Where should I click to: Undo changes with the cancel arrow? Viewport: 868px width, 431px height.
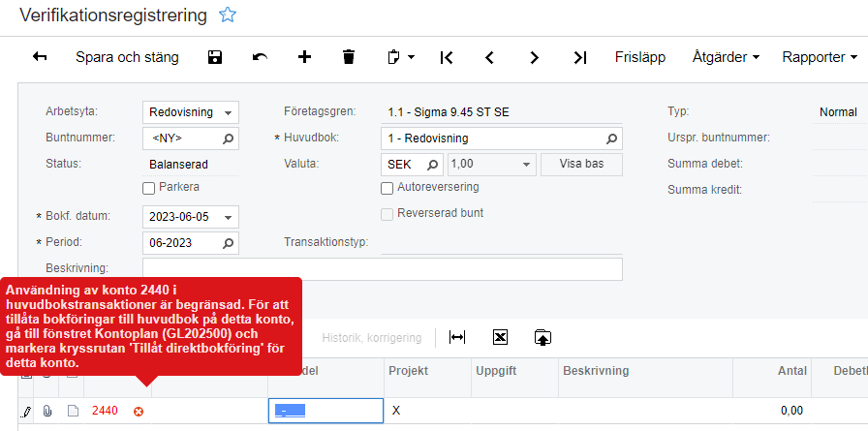(260, 57)
